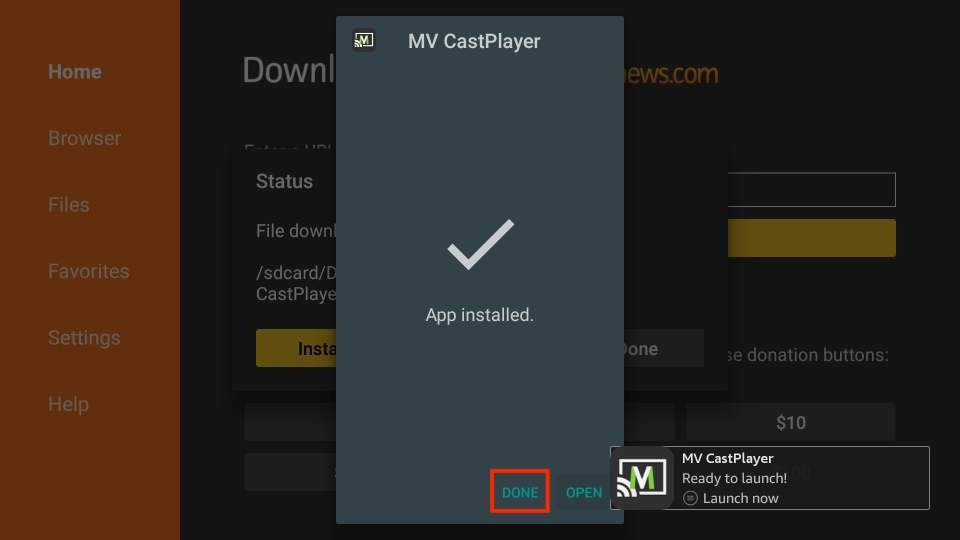Open Settings in the Downloader sidebar
Screen dimensions: 960x540
pos(84,338)
